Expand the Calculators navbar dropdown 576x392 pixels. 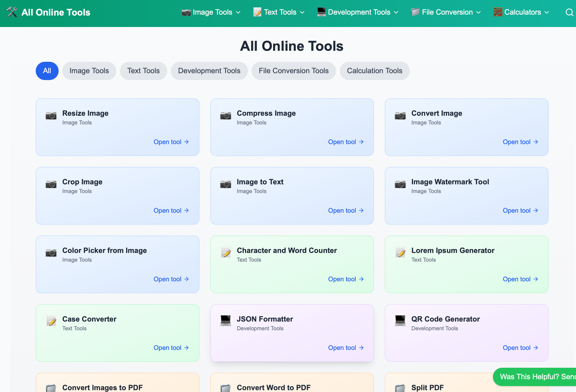tap(521, 12)
